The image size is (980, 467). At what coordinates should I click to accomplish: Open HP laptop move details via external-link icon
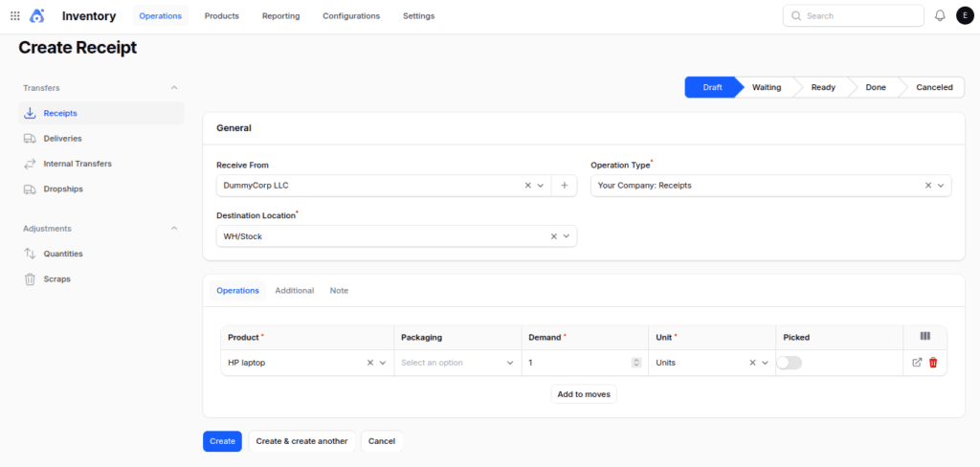(x=918, y=363)
